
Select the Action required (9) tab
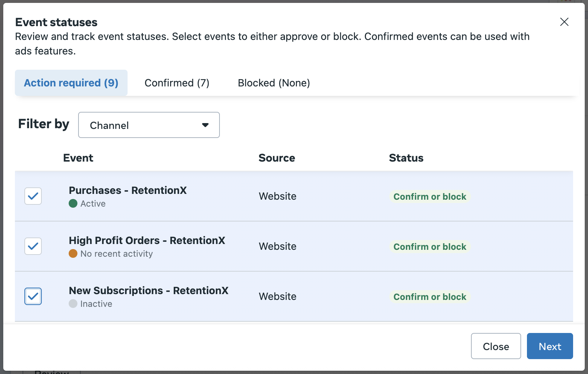(x=71, y=83)
